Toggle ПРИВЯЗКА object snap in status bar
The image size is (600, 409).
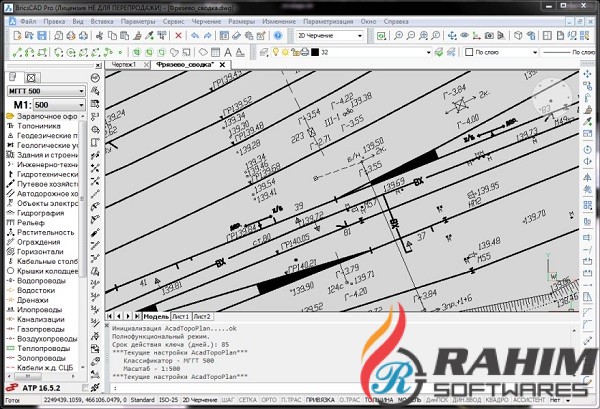[x=320, y=400]
